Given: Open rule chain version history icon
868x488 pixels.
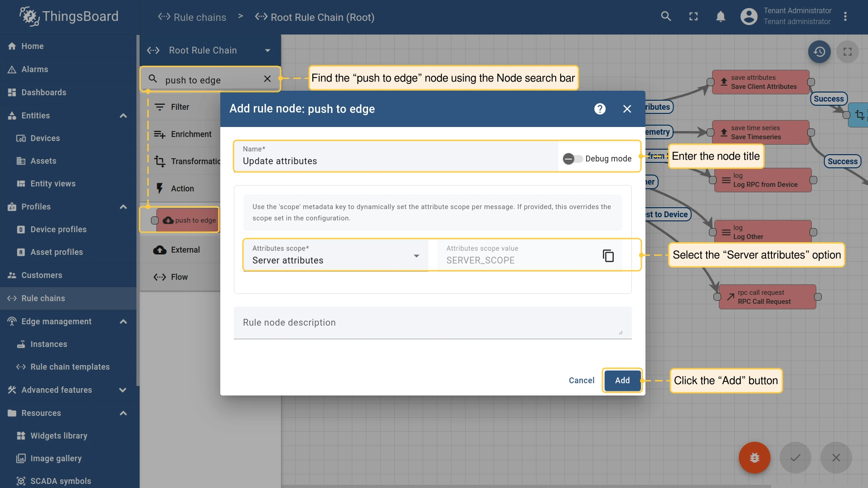Looking at the screenshot, I should pos(819,52).
